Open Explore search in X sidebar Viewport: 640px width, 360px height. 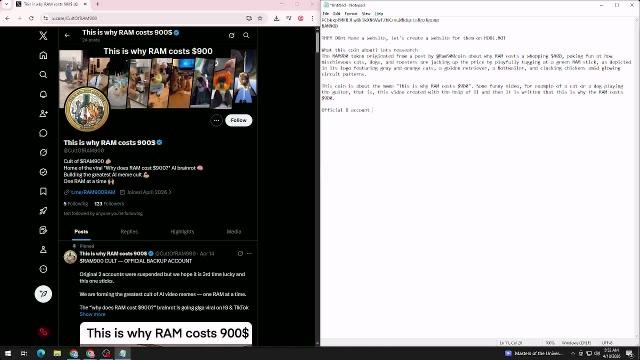[43, 75]
